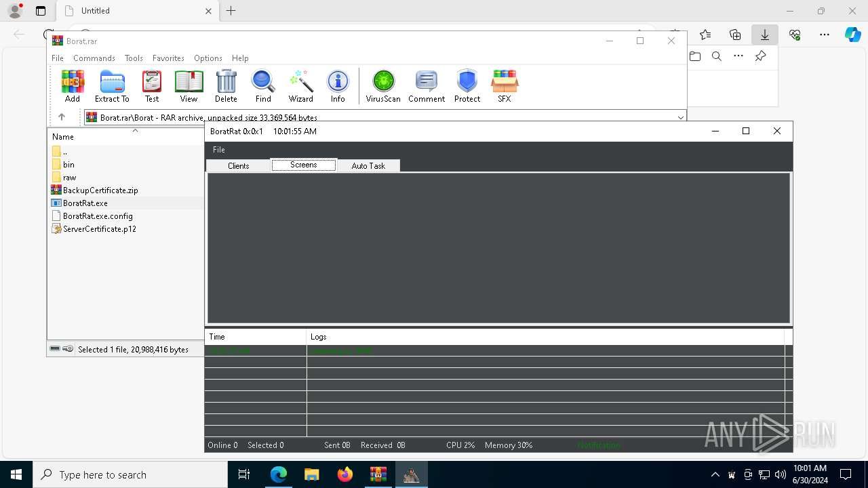Start the Wizard tool
The width and height of the screenshot is (868, 488).
coord(300,86)
